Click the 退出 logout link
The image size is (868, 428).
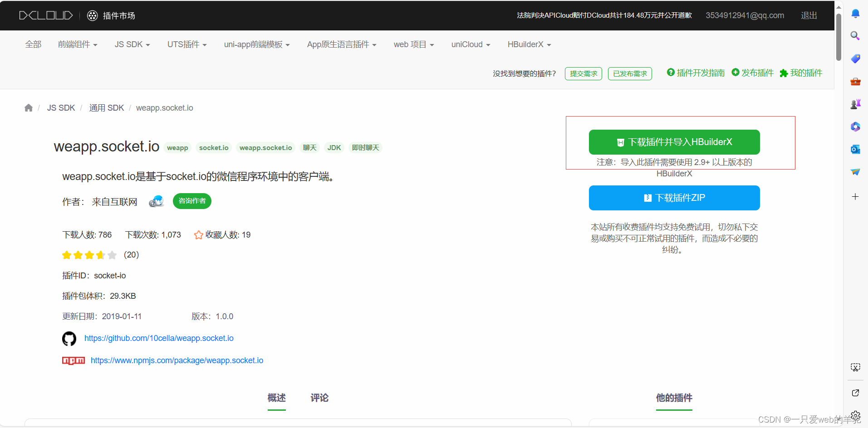click(x=809, y=15)
